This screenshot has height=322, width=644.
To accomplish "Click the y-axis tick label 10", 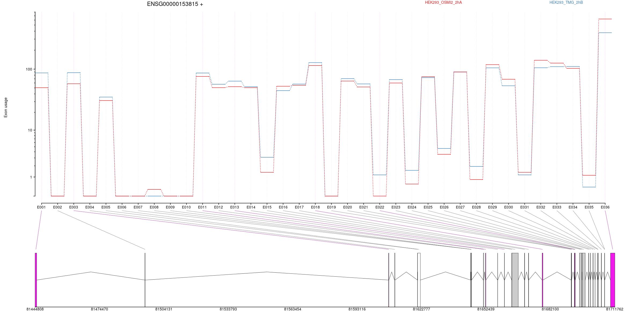I will (x=30, y=130).
